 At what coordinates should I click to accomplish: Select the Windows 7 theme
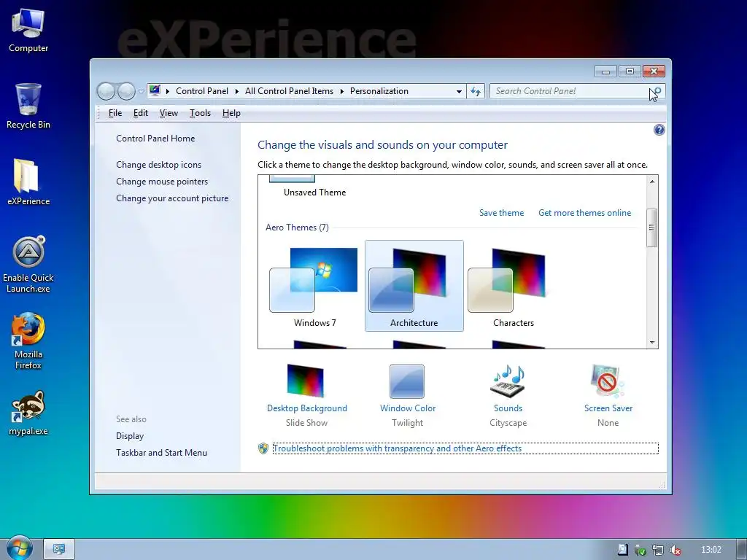315,286
